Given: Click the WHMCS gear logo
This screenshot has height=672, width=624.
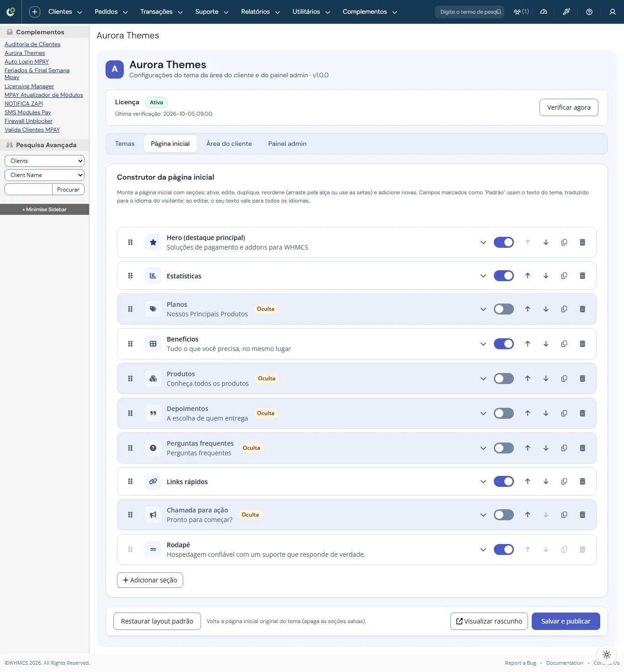Looking at the screenshot, I should coord(11,12).
